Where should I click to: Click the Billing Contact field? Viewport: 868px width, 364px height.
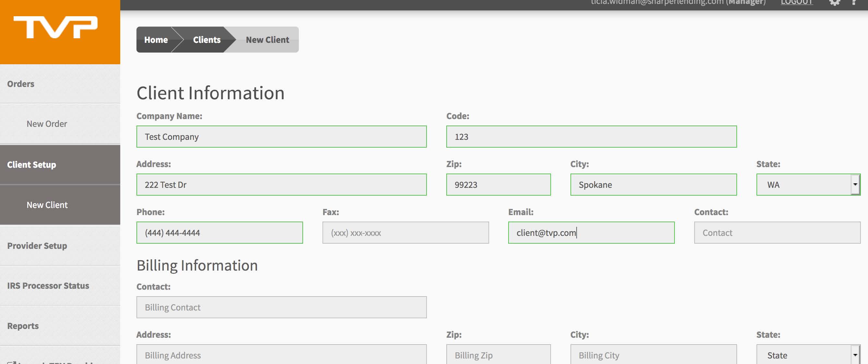tap(281, 307)
